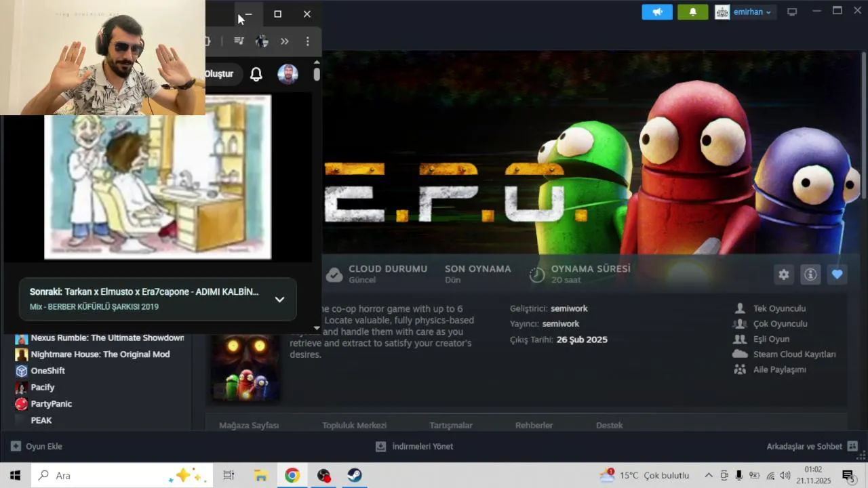868x488 pixels.
Task: Open the Destek tab
Action: [x=610, y=425]
